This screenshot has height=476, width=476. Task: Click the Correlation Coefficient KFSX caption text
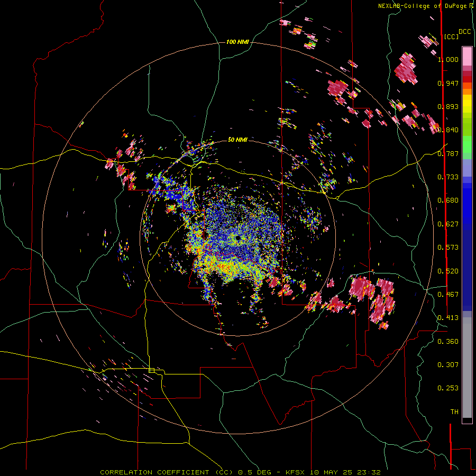[240, 472]
